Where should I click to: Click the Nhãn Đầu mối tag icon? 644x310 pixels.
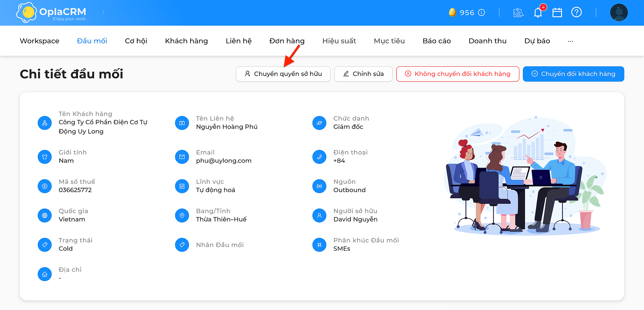(182, 245)
